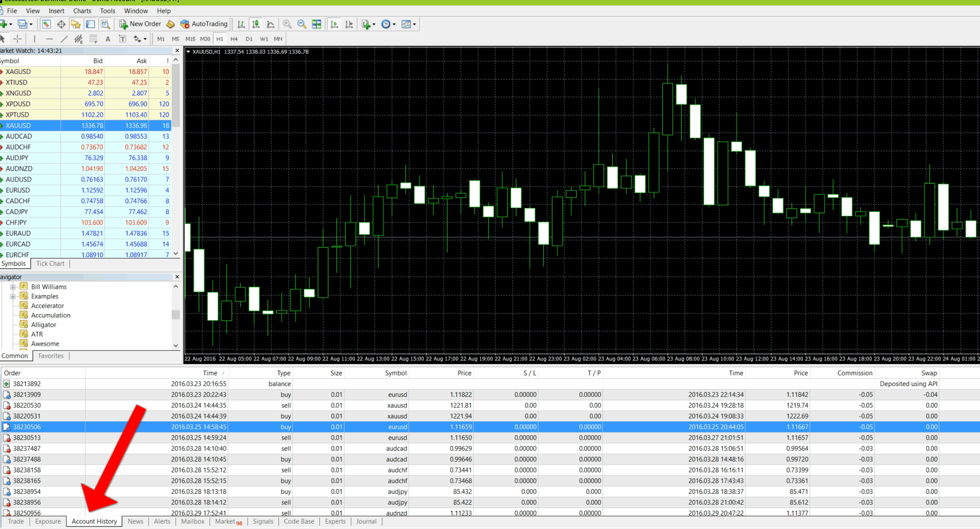
Task: Open the Strategy Tester icon
Action: 105,24
